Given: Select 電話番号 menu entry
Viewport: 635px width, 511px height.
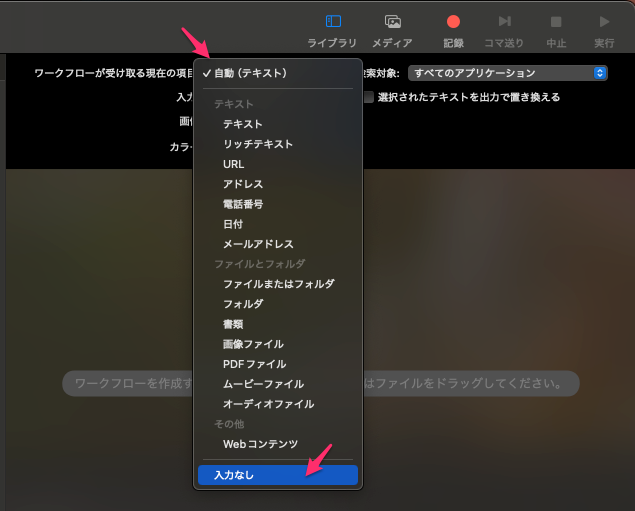Looking at the screenshot, I should point(243,204).
